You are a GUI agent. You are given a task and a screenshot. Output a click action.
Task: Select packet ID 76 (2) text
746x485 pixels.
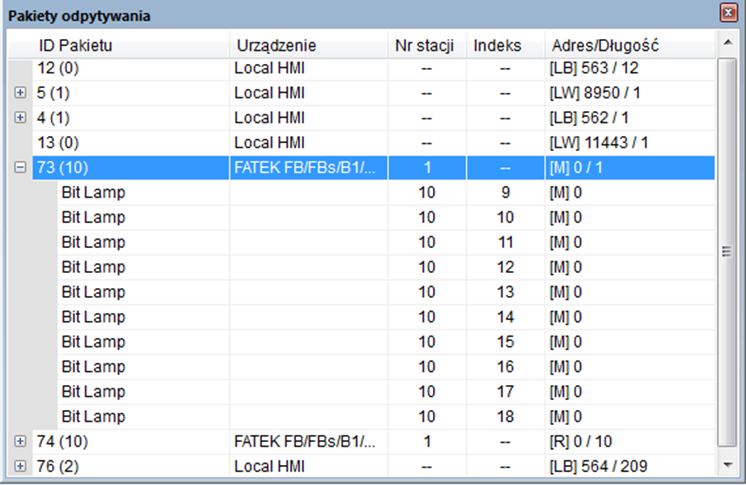[x=58, y=466]
